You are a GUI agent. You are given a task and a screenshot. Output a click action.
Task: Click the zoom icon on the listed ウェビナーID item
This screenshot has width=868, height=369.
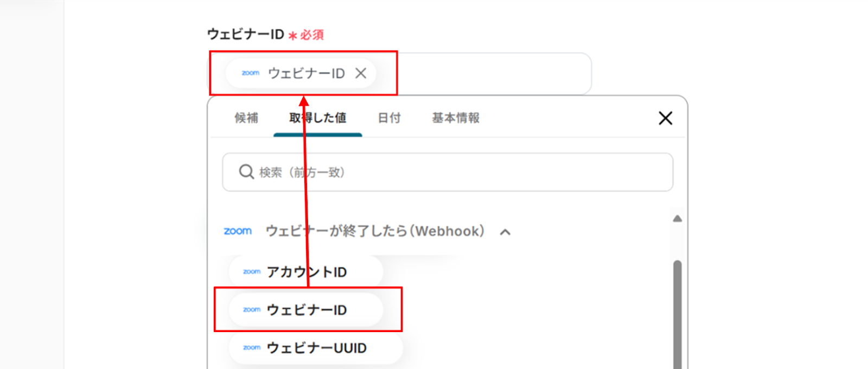point(252,310)
